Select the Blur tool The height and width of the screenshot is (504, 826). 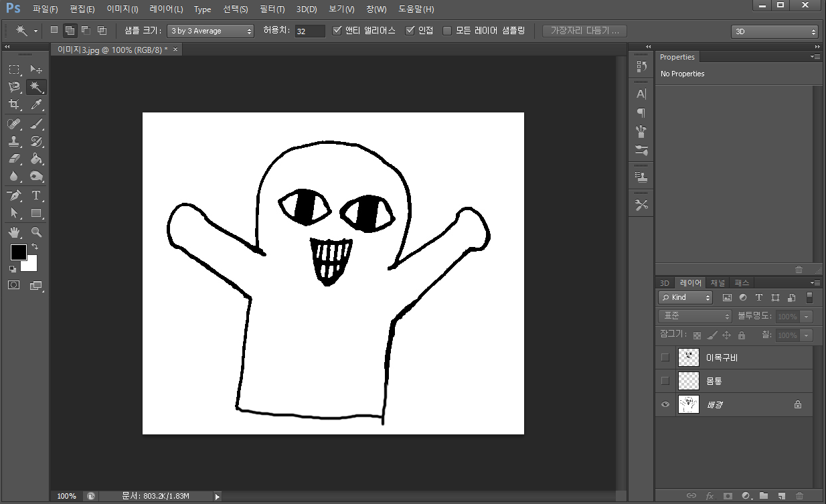click(x=14, y=176)
